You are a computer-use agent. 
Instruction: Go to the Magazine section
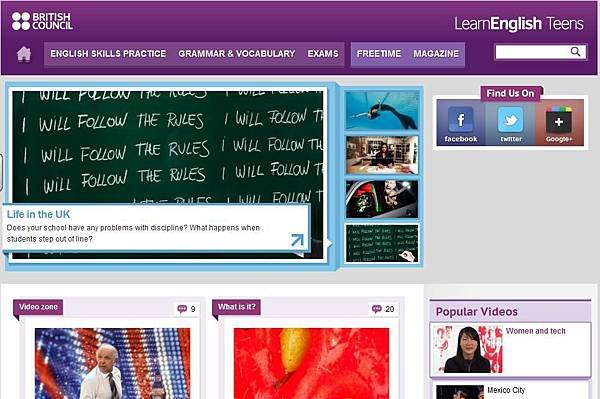[x=436, y=54]
